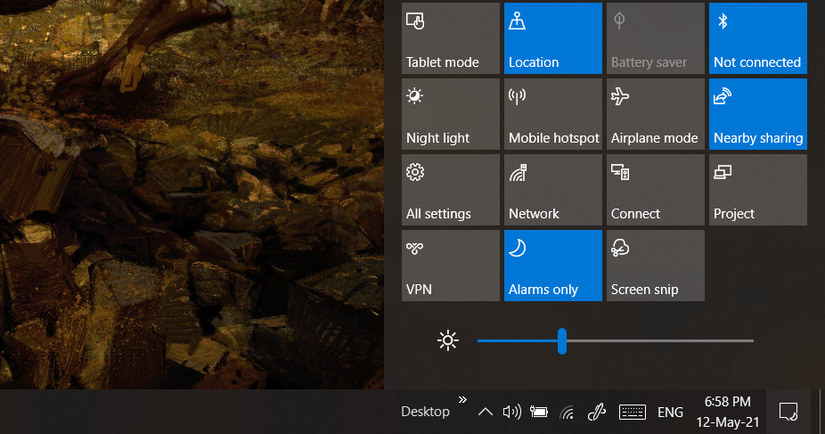Screen dimensions: 825x434
Task: Click the VPN tile
Action: pos(450,266)
